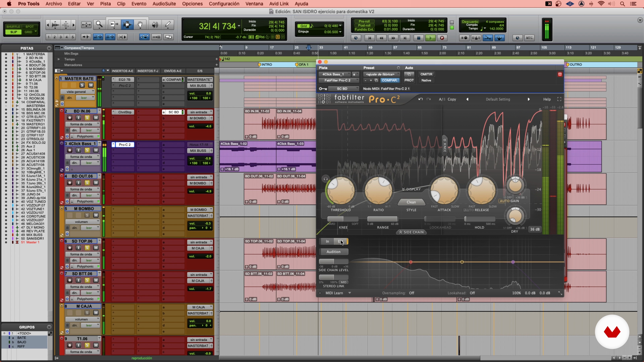
Task: Toggle Mute on MASTER BATE track
Action: pos(91,85)
